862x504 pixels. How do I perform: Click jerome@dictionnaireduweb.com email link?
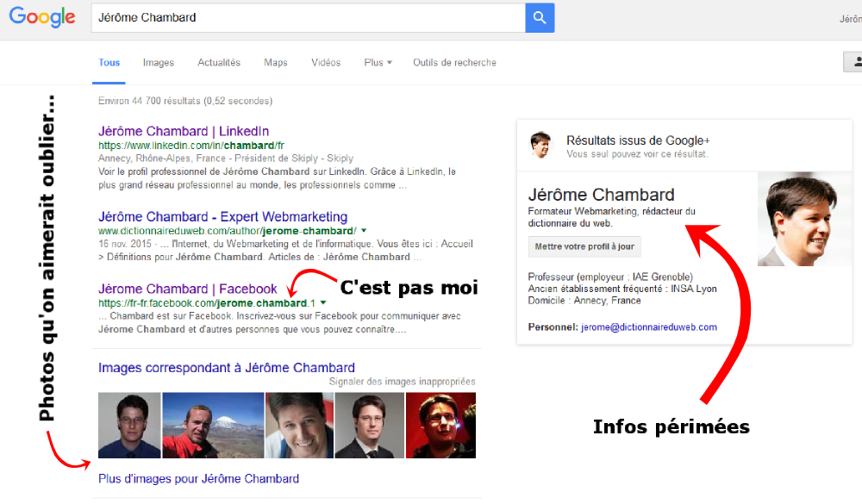(x=649, y=327)
